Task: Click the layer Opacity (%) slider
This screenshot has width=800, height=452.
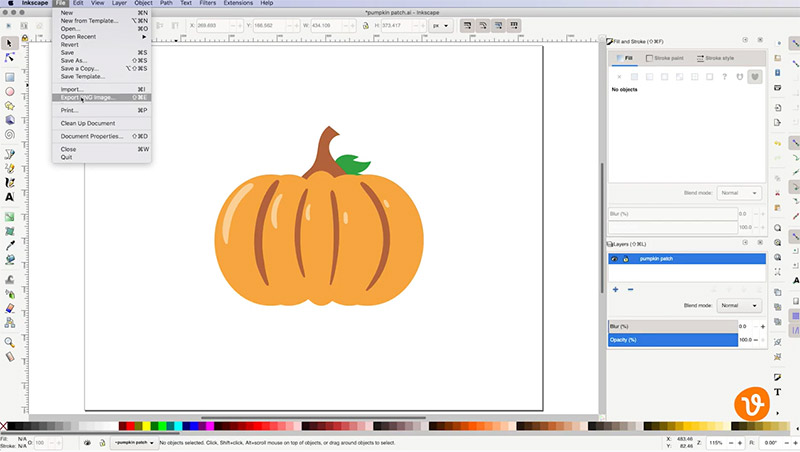Action: pyautogui.click(x=673, y=340)
